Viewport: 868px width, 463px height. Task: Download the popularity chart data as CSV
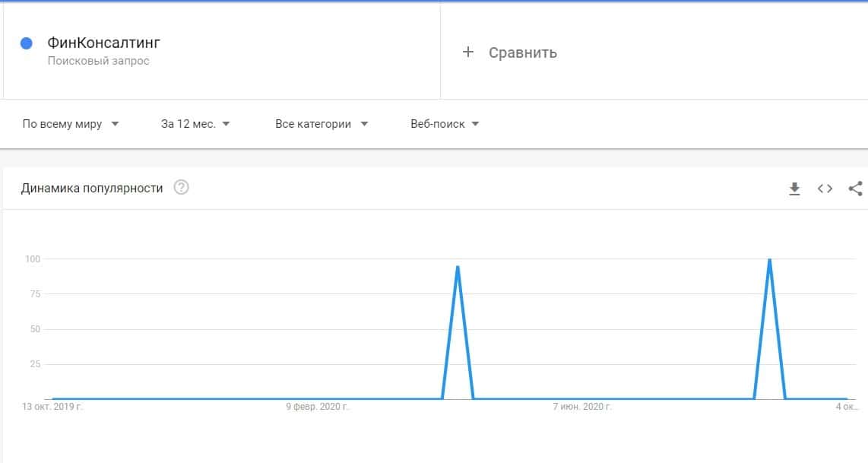point(794,189)
